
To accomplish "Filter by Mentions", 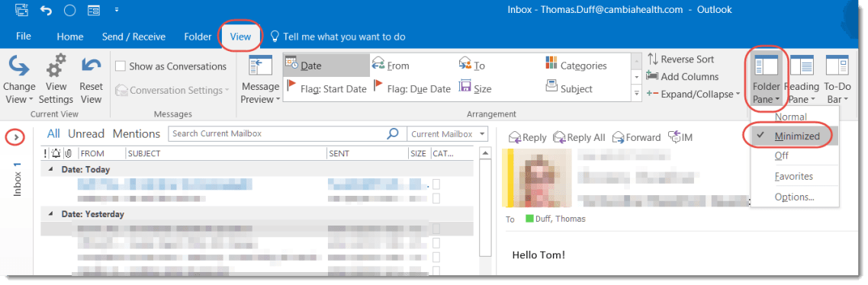I will [137, 133].
